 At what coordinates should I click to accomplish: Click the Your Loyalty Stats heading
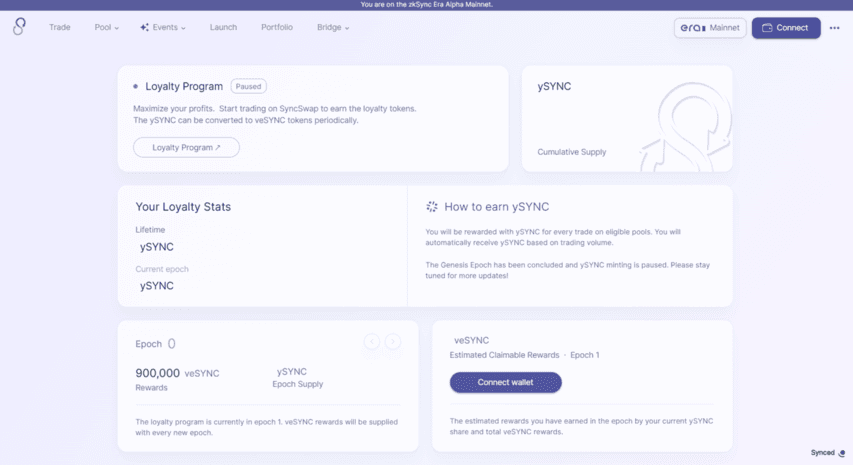183,207
